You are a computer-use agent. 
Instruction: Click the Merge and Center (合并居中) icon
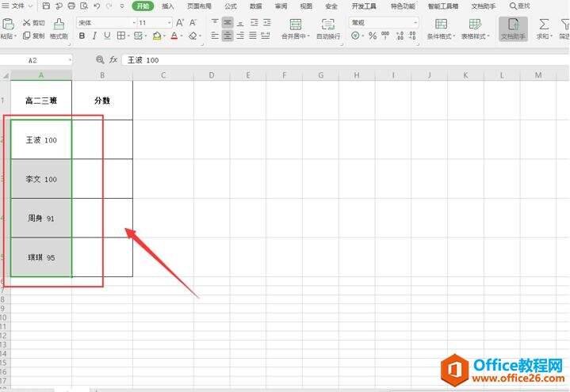(x=295, y=25)
